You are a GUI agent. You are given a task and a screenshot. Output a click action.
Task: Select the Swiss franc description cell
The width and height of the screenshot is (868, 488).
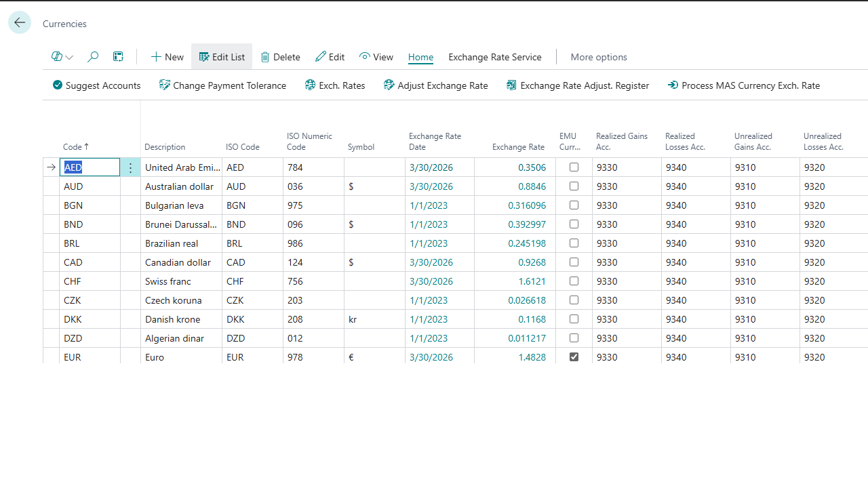[x=181, y=281]
